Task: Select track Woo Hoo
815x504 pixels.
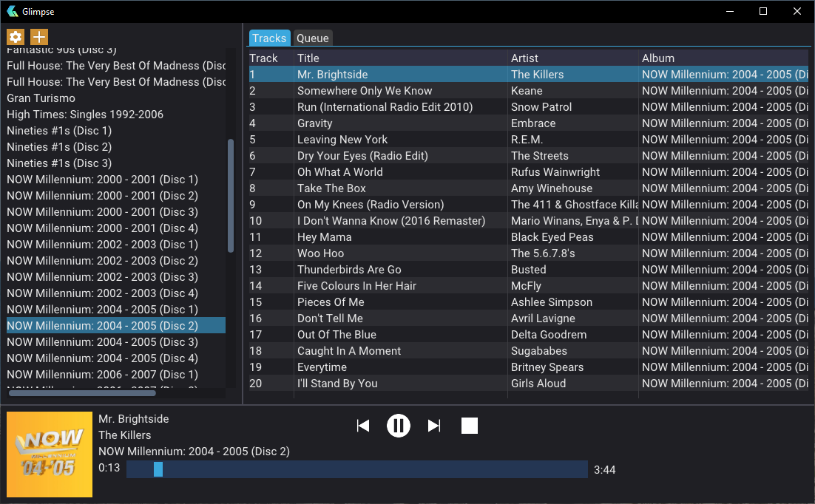Action: [529, 253]
